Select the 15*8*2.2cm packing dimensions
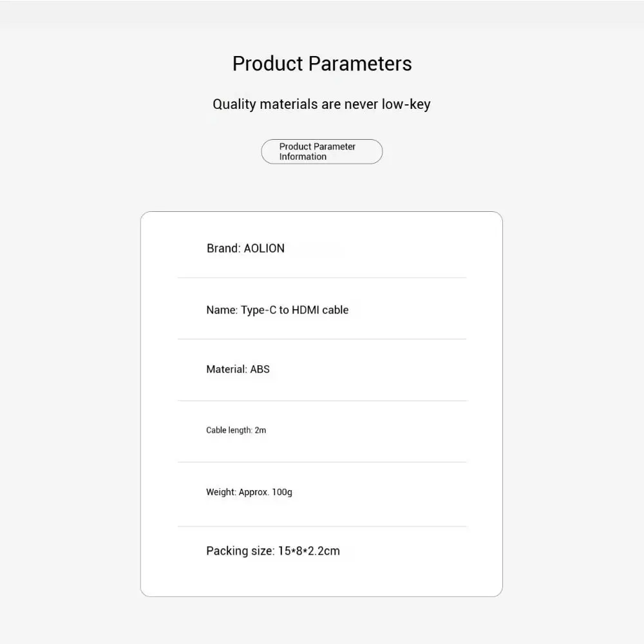The height and width of the screenshot is (644, 644). [x=309, y=551]
